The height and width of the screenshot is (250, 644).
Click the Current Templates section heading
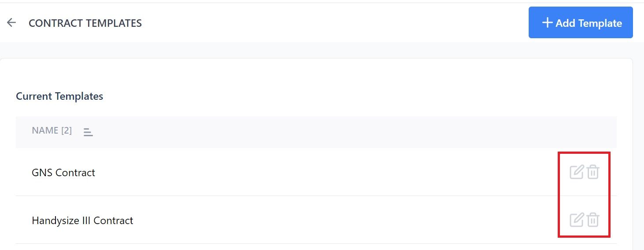[59, 96]
